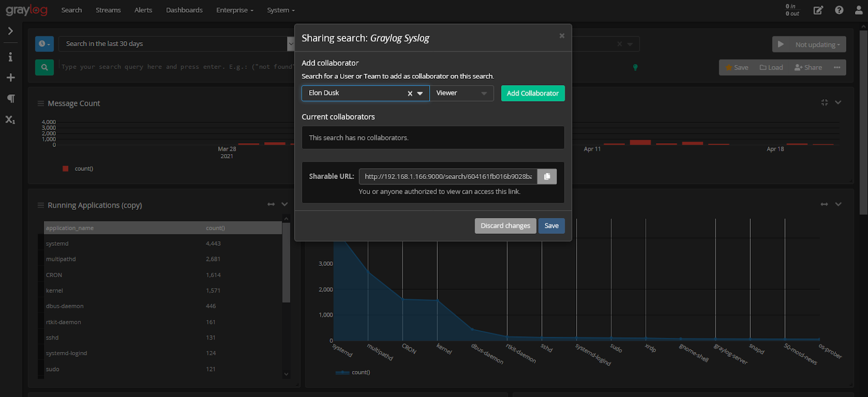The height and width of the screenshot is (397, 868).
Task: Open the sidebar description info icon
Action: tap(10, 56)
